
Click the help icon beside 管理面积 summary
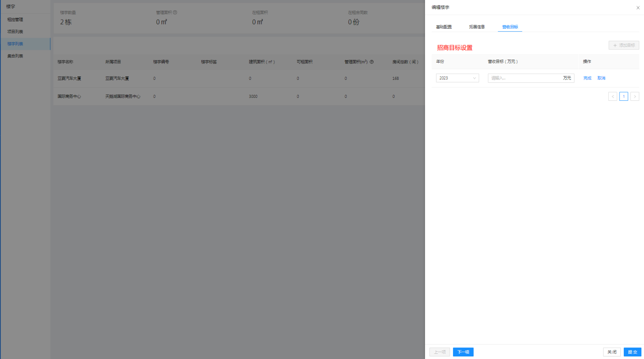click(x=175, y=12)
